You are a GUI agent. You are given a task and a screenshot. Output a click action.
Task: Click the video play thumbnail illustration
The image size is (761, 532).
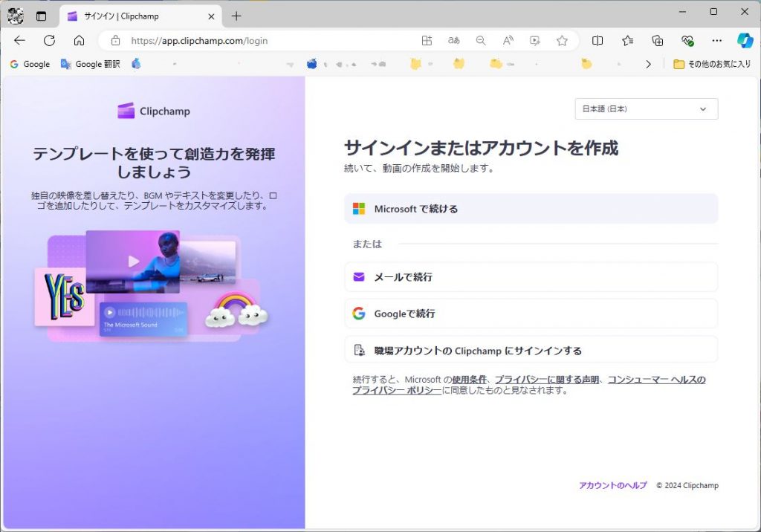point(133,262)
